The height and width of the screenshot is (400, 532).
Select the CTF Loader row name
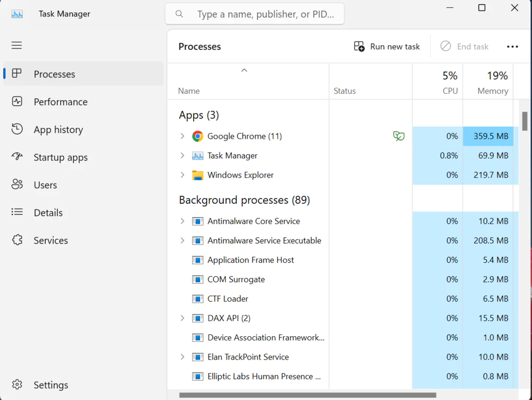click(x=228, y=299)
